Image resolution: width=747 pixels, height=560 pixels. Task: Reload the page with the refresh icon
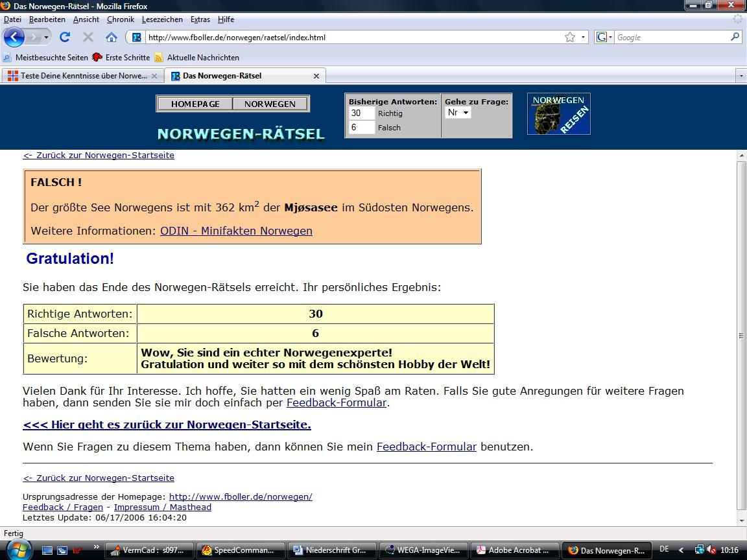pos(65,37)
